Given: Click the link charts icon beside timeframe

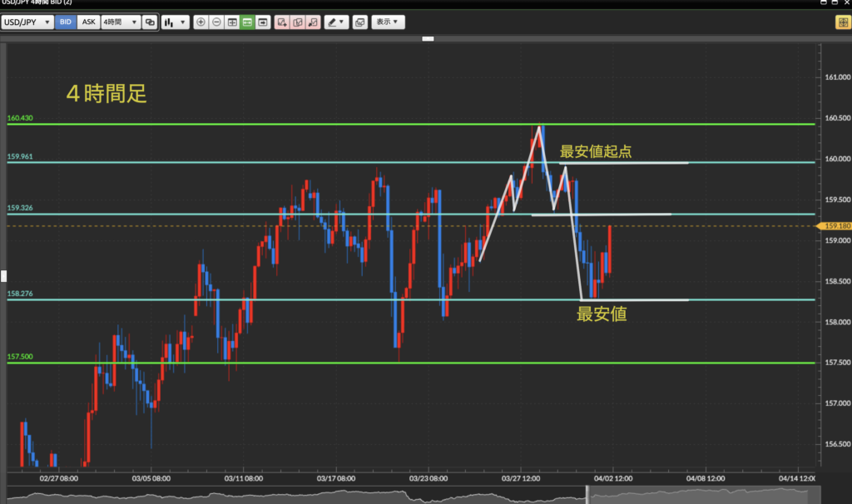Looking at the screenshot, I should (150, 22).
